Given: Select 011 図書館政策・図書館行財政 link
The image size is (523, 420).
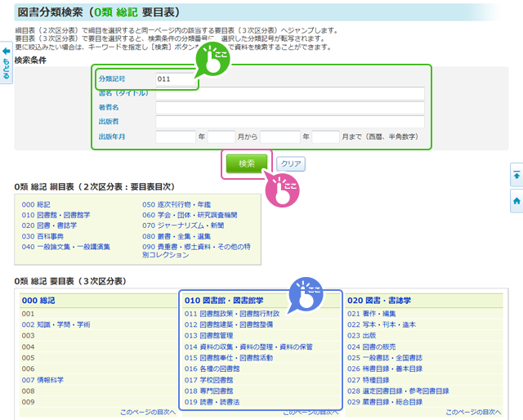Looking at the screenshot, I should [232, 314].
